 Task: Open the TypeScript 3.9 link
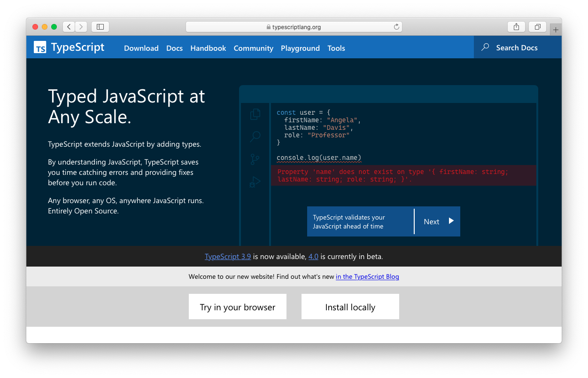228,257
